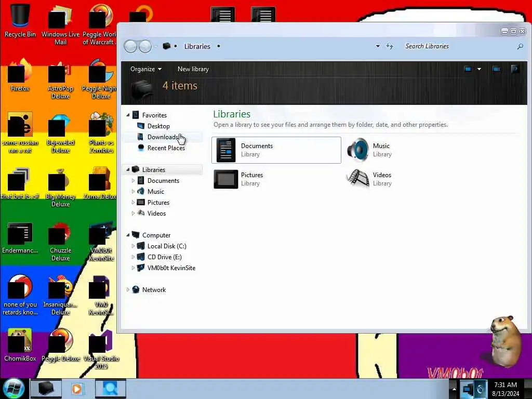Expand the Local Disk (C:) node
This screenshot has height=399, width=532.
(133, 246)
